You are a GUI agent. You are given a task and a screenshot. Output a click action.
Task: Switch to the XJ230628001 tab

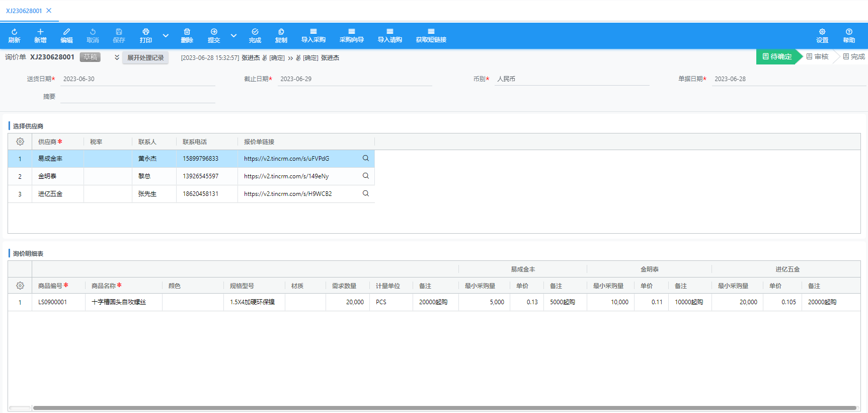(x=24, y=11)
